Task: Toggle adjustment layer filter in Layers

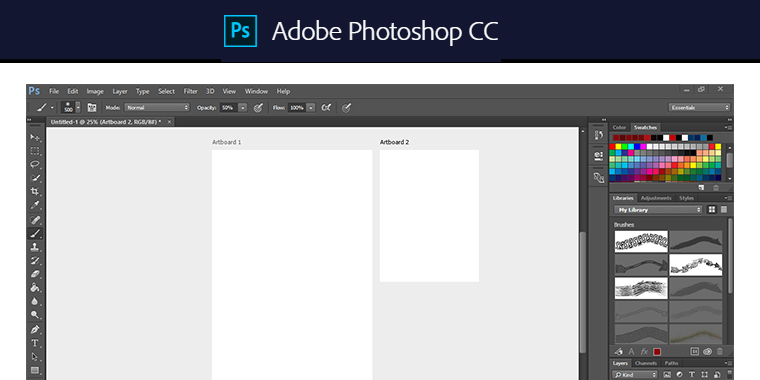Action: click(x=680, y=375)
